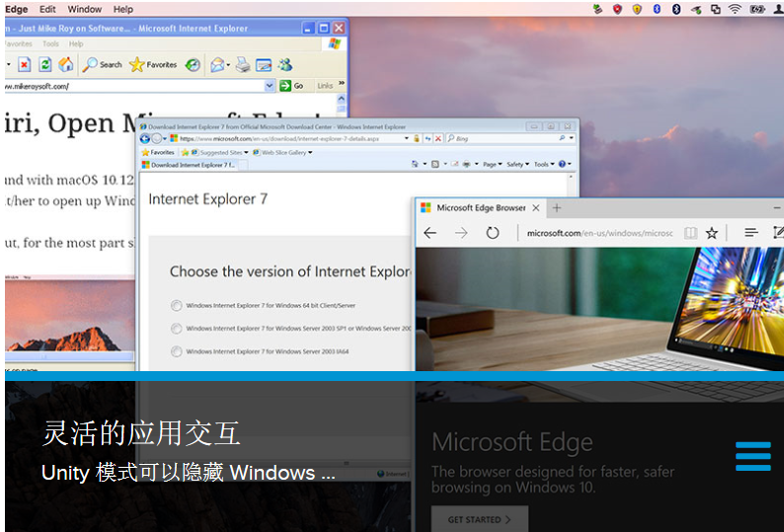Toggle Reading view book icon in Edge
Viewport: 784px width, 532px height.
[690, 233]
